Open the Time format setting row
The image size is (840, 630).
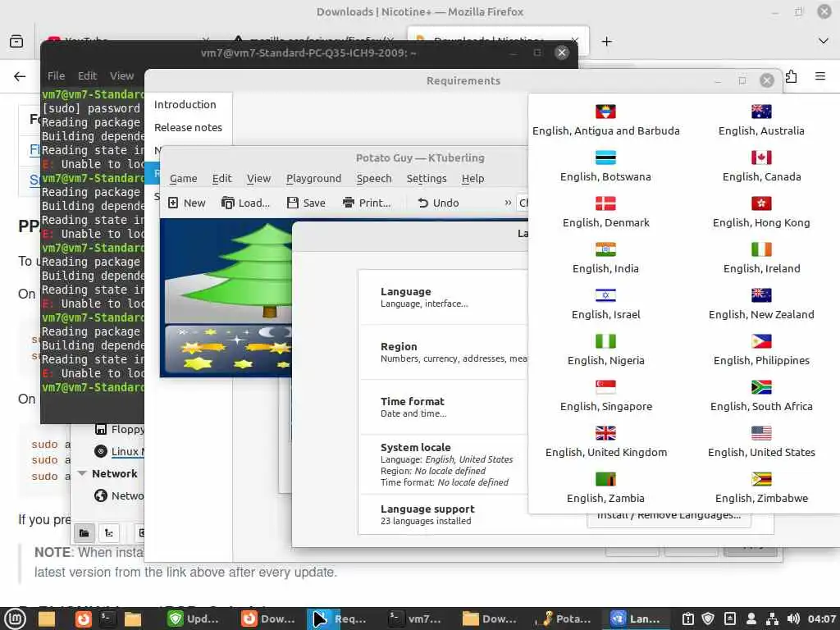(443, 407)
